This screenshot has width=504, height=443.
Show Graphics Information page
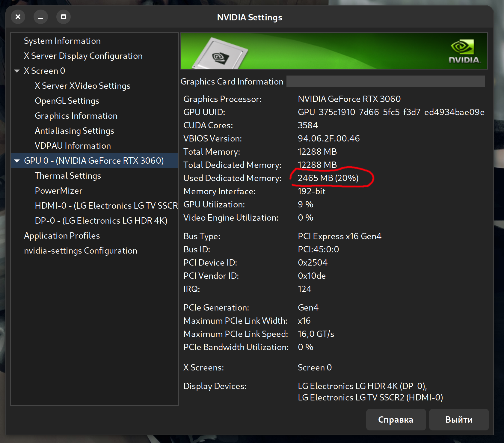click(76, 116)
